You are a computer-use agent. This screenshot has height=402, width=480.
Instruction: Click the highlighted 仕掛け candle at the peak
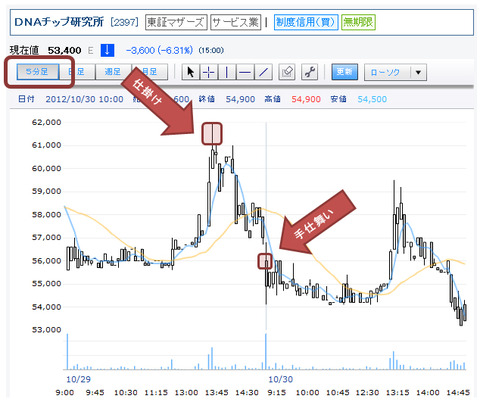[x=212, y=134]
